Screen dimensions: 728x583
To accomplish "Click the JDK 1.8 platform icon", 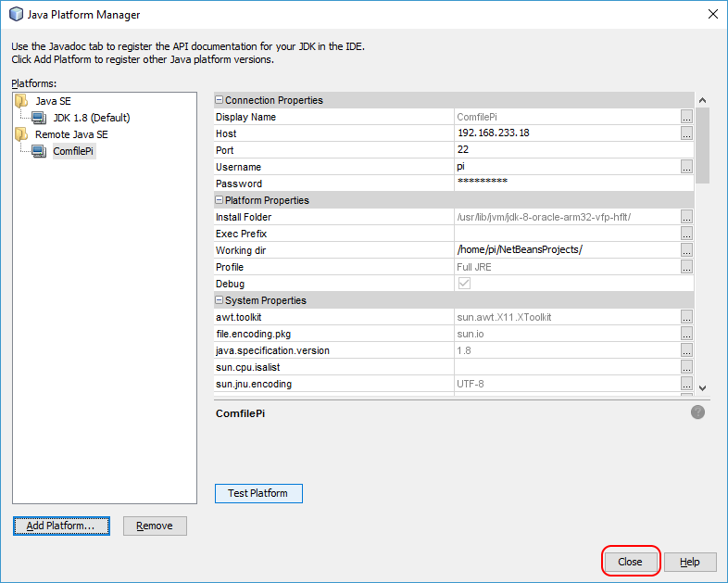I will 38,118.
